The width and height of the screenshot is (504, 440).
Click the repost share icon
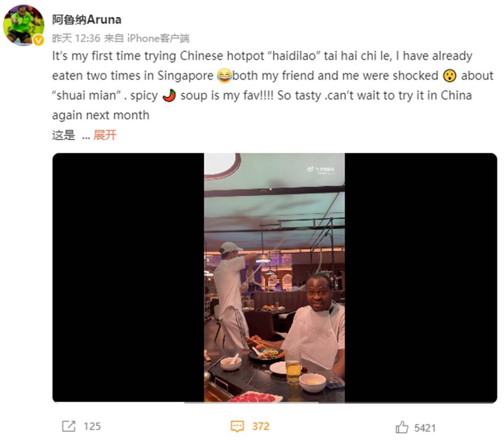68,426
